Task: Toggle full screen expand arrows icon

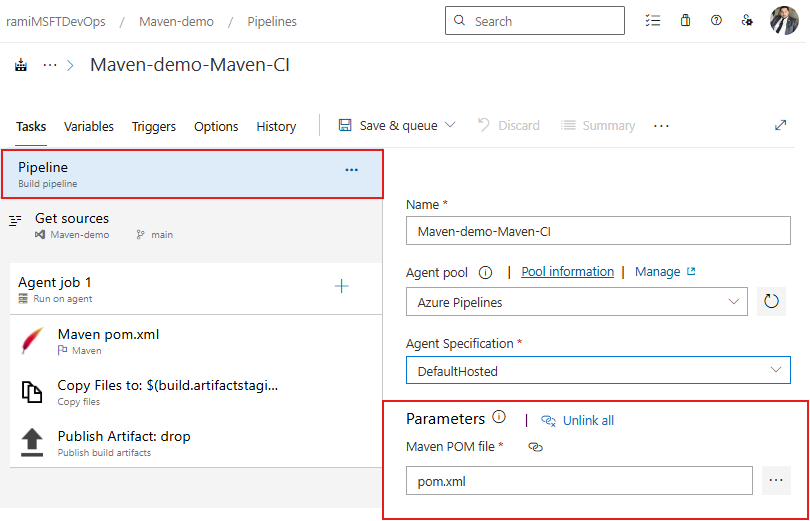Action: [x=781, y=125]
